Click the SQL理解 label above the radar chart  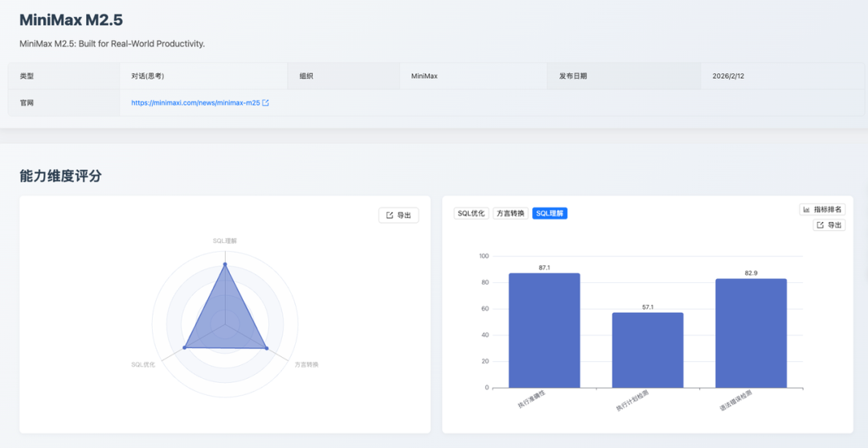coord(225,240)
